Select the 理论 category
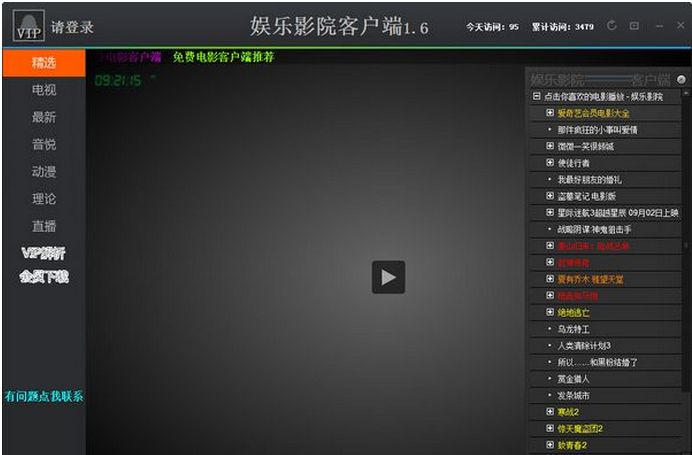The width and height of the screenshot is (692, 455). (x=44, y=199)
